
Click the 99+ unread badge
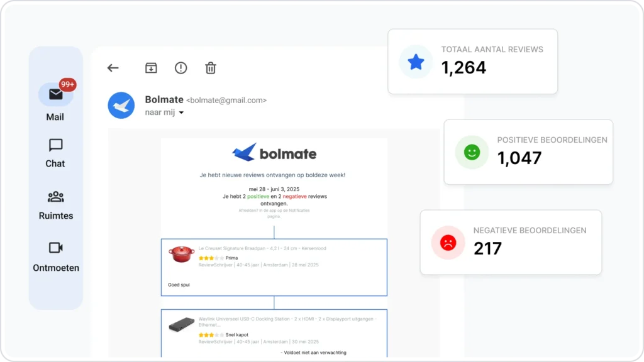(67, 85)
